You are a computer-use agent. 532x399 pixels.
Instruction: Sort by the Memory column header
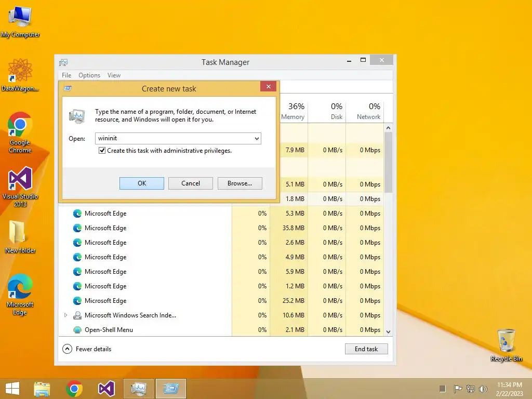[293, 111]
